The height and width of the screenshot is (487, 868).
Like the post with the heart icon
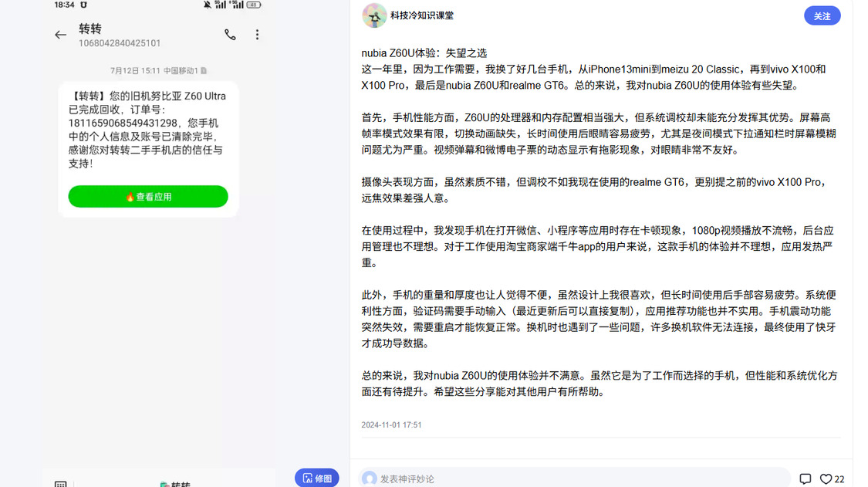pos(826,479)
